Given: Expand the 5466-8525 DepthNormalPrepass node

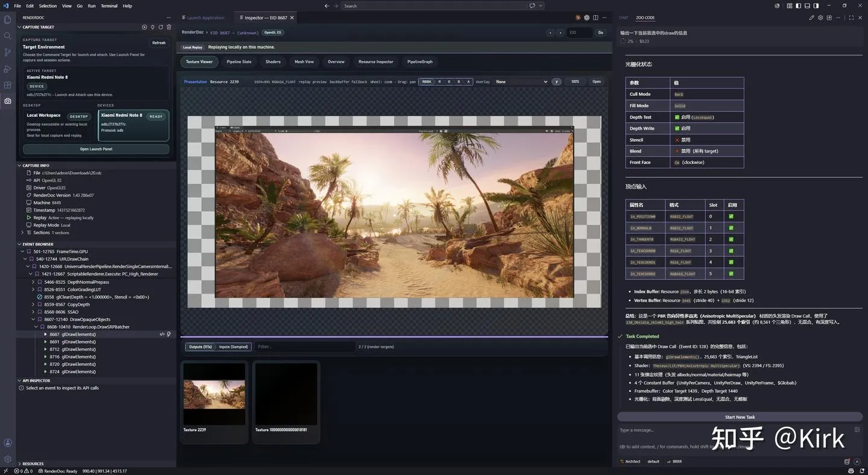Looking at the screenshot, I should click(33, 282).
